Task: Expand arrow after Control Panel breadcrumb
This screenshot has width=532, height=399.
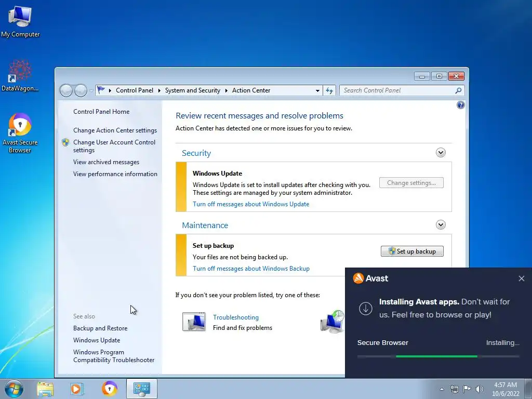Action: tap(159, 90)
